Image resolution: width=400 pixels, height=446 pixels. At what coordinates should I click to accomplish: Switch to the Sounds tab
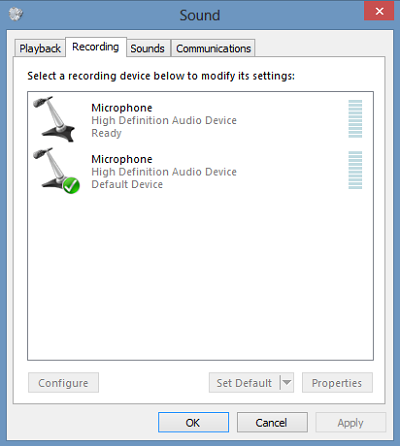pos(148,48)
